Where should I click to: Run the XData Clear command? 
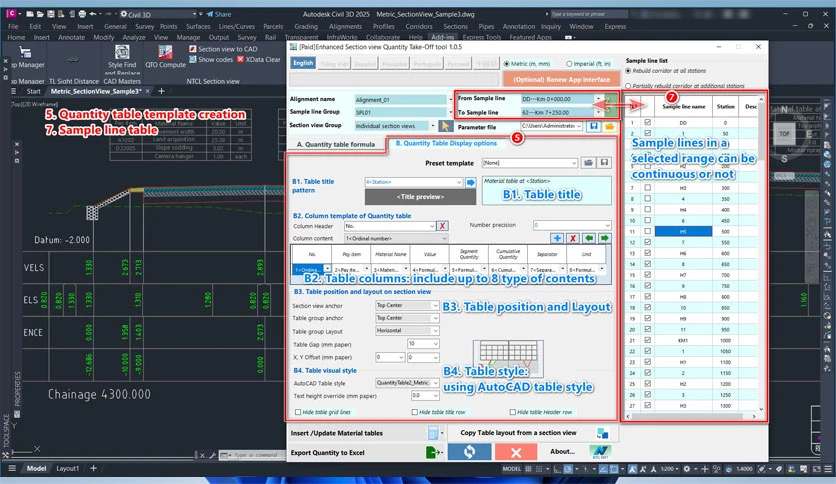pos(259,59)
